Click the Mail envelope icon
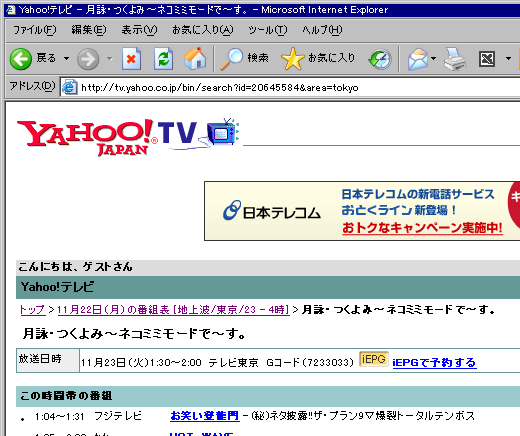The width and height of the screenshot is (520, 436). pyautogui.click(x=418, y=59)
